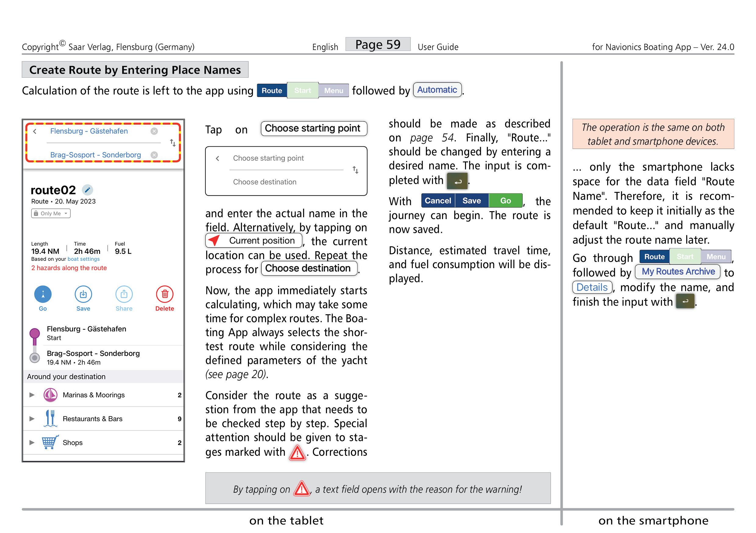Tap the Choose starting point field
The height and width of the screenshot is (533, 756).
[268, 158]
